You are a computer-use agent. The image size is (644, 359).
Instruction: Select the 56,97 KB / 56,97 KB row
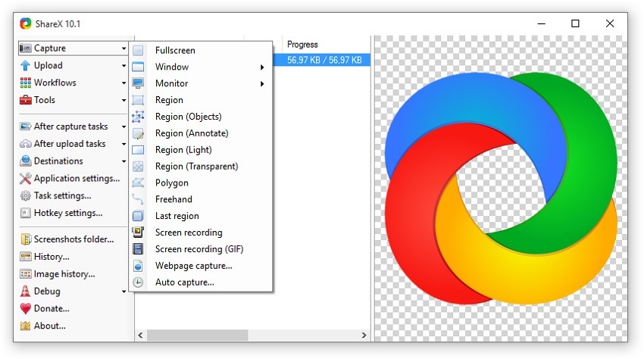pyautogui.click(x=321, y=60)
